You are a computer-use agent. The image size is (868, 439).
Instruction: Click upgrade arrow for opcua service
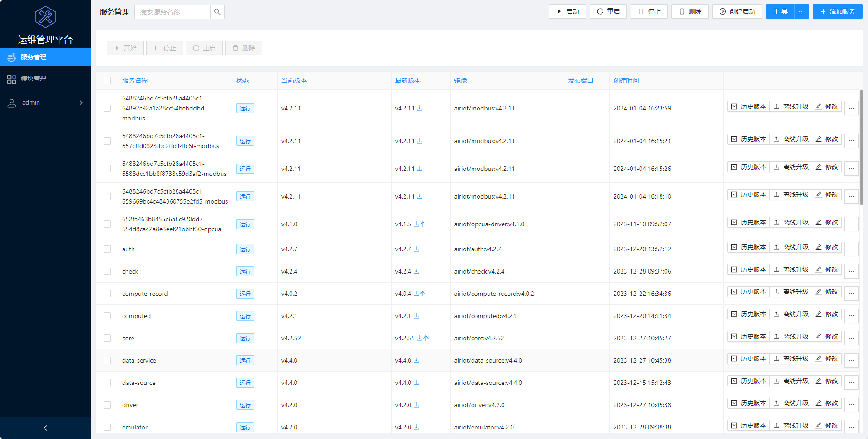(x=423, y=224)
